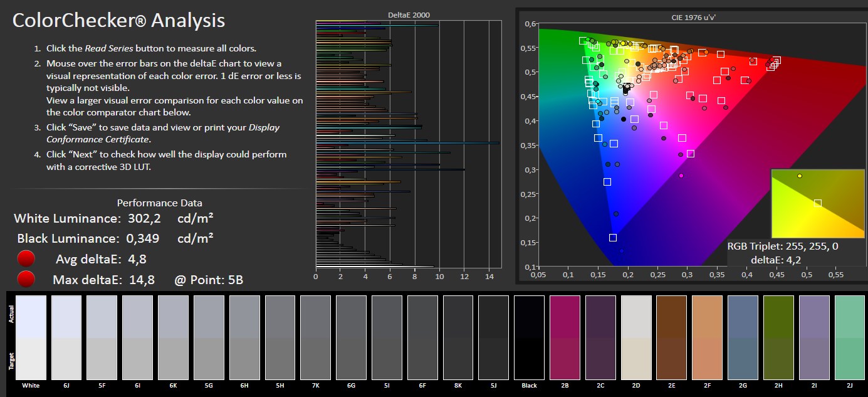Choose the 2E brown swatch
The width and height of the screenshot is (868, 397).
click(672, 337)
